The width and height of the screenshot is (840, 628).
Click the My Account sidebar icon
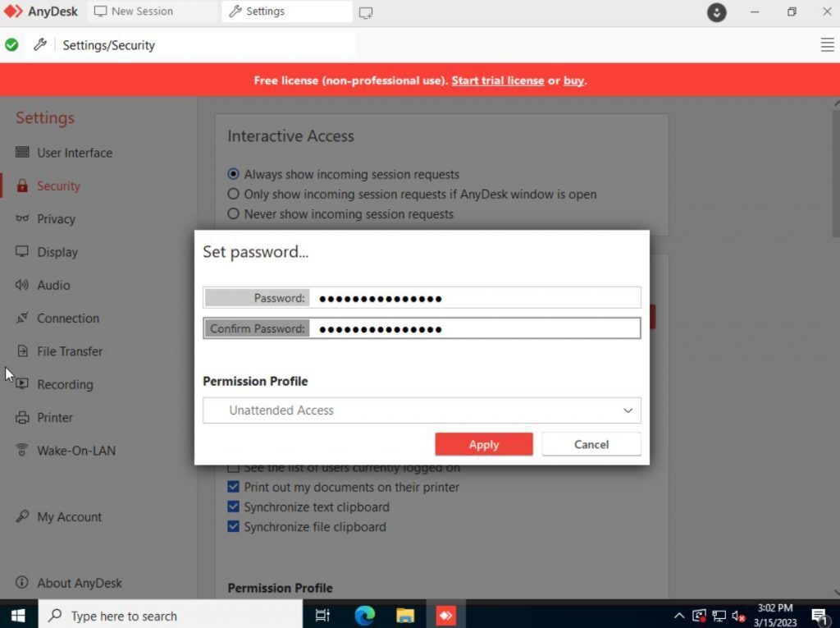click(21, 516)
